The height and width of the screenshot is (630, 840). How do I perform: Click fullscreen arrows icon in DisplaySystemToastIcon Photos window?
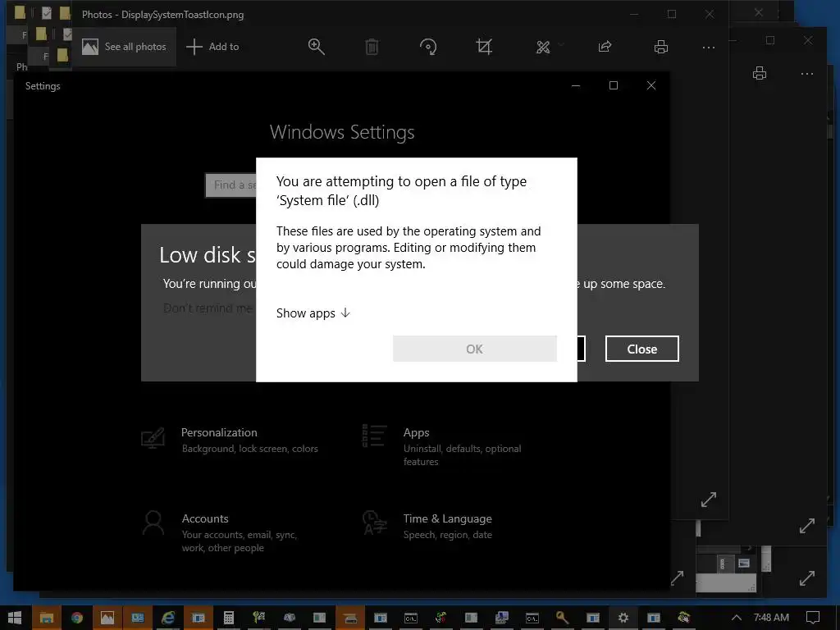708,500
